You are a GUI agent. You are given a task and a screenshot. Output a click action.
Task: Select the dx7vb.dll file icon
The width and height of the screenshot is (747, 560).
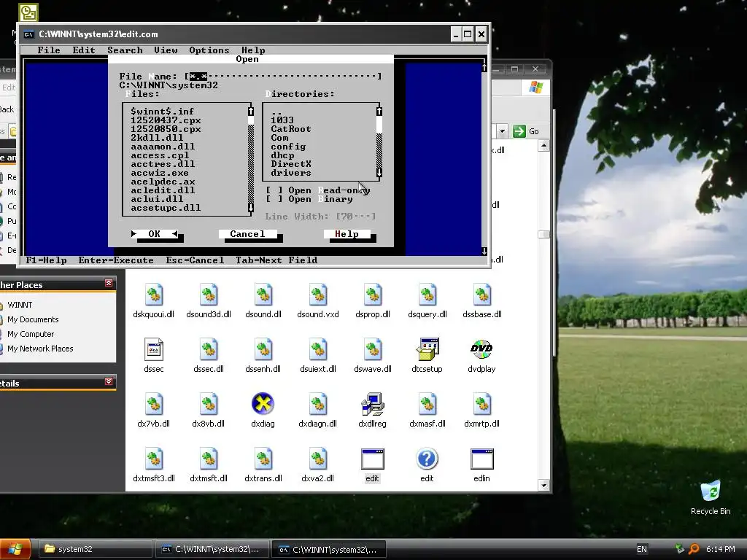(x=153, y=404)
